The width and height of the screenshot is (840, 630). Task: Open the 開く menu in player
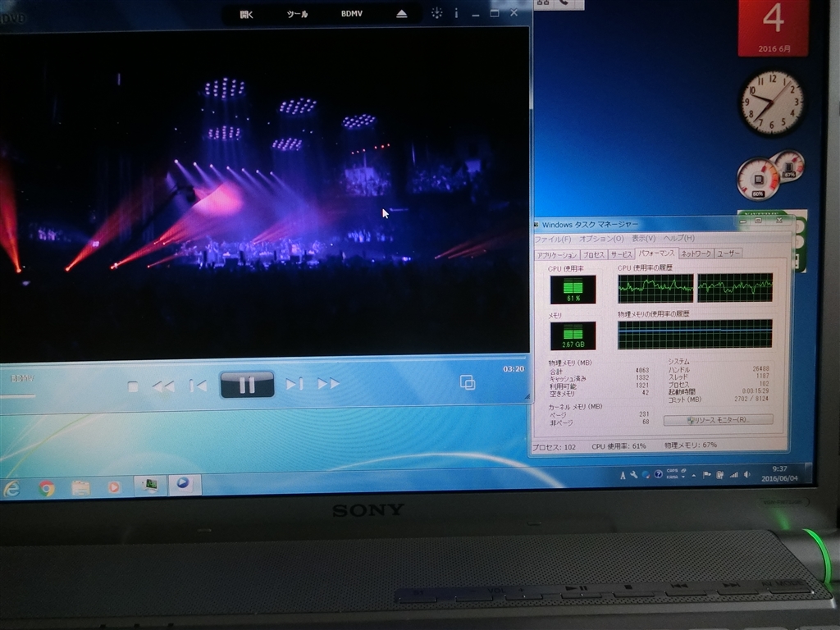point(246,15)
